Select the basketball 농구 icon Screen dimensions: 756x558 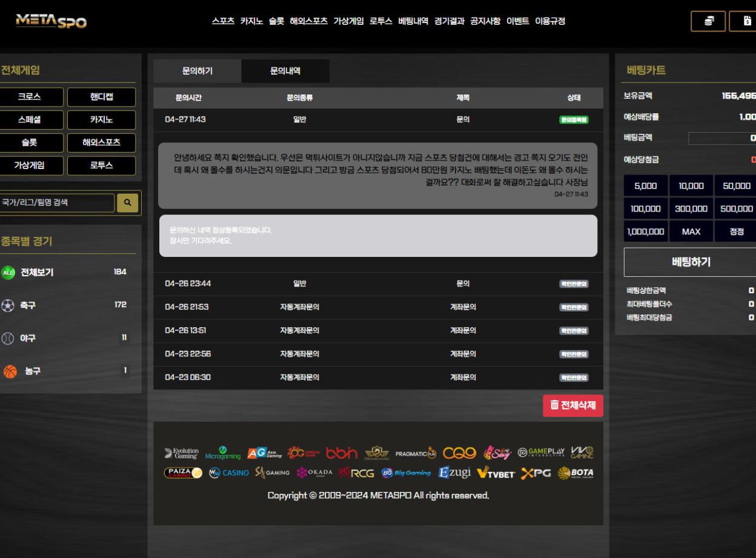10,371
